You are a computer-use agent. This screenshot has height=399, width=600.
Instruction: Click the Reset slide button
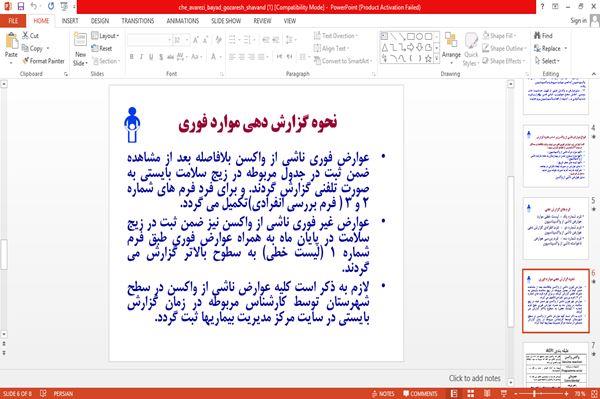click(102, 48)
